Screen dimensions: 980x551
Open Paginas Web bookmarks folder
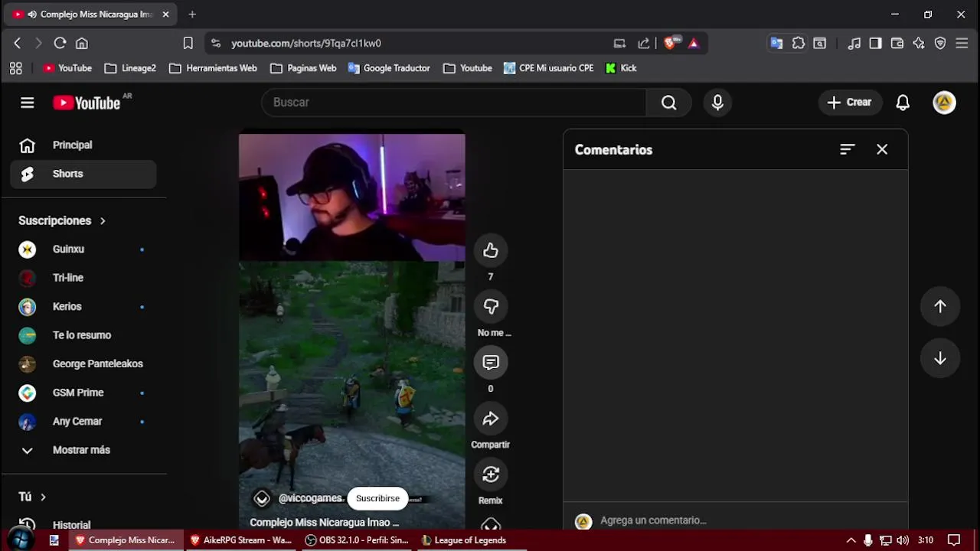[303, 68]
